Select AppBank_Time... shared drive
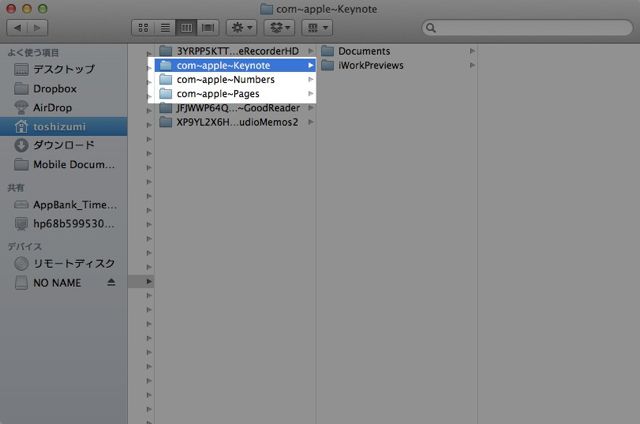This screenshot has height=424, width=640. point(64,204)
